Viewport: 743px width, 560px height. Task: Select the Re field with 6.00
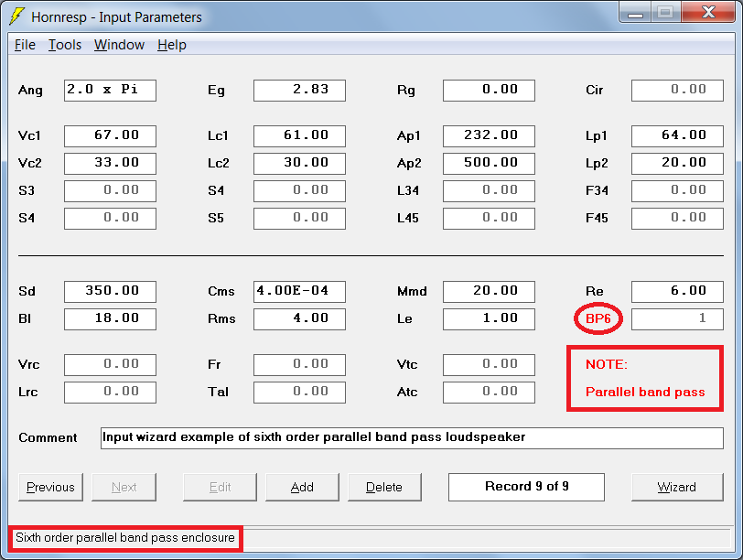click(x=677, y=291)
